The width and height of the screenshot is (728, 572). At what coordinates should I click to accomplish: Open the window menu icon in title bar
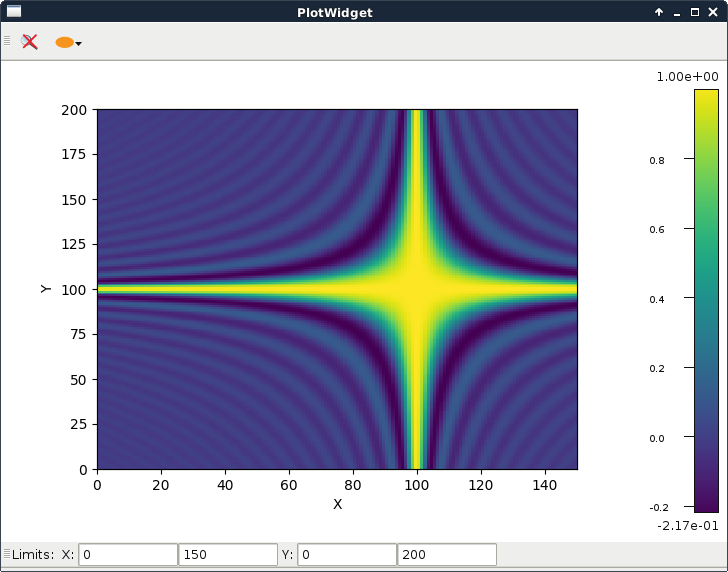pyautogui.click(x=14, y=11)
